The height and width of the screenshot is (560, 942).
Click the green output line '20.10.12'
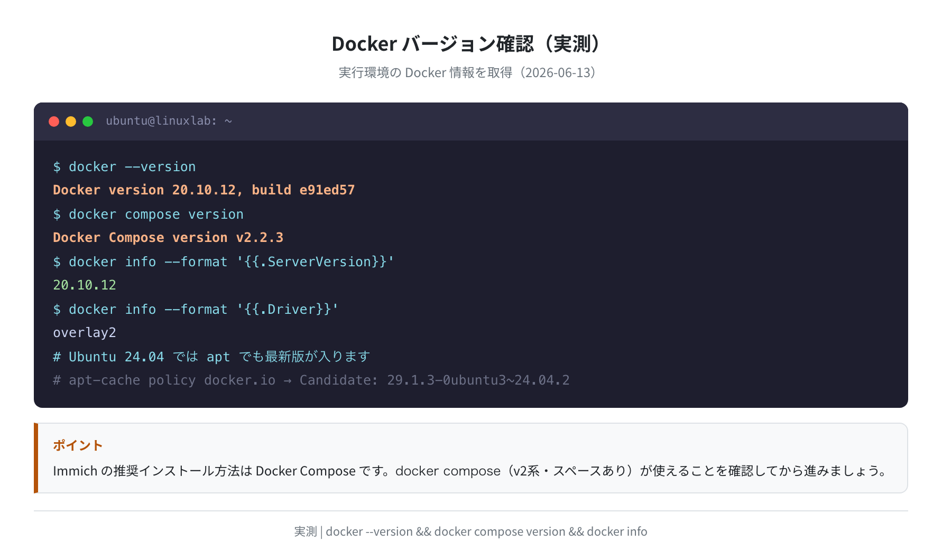pos(85,285)
